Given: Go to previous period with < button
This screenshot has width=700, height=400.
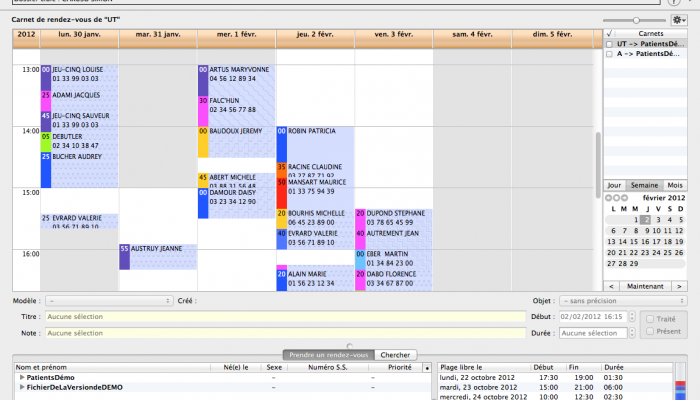Looking at the screenshot, I should click(611, 286).
